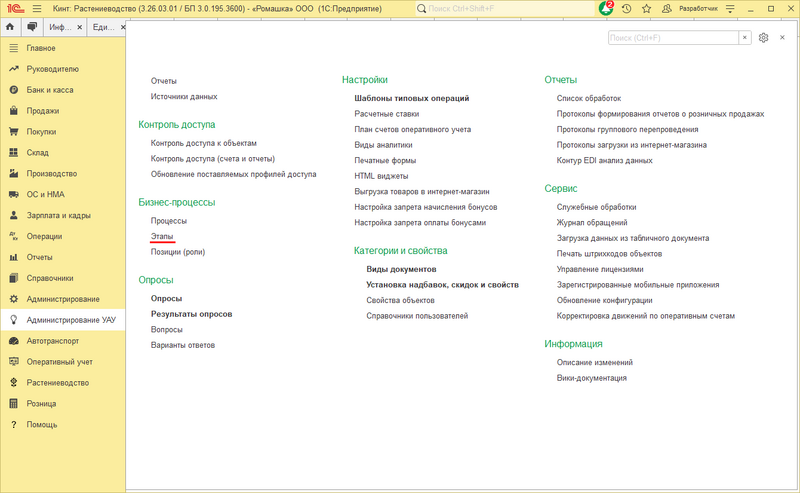
Task: Close the function menu panel
Action: 782,38
